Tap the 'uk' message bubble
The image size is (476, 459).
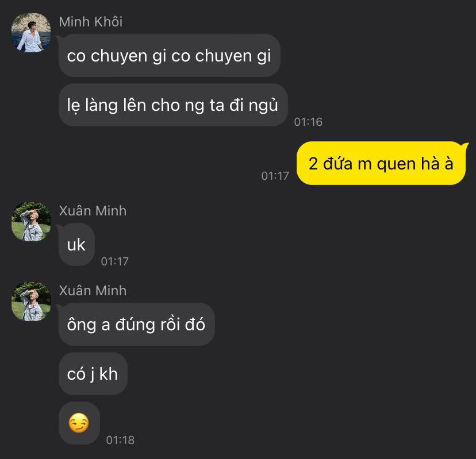coord(76,245)
